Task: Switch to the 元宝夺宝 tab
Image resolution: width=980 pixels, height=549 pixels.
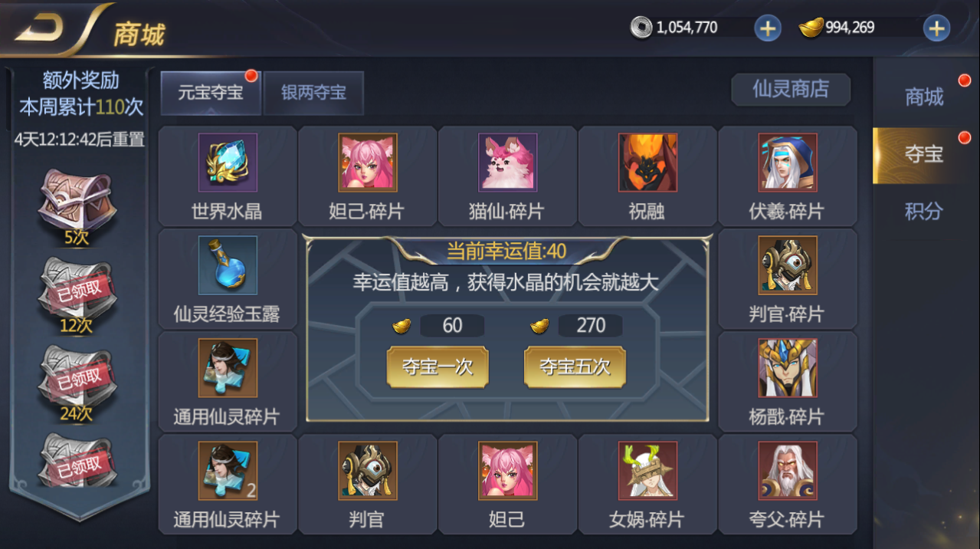Action: click(211, 93)
